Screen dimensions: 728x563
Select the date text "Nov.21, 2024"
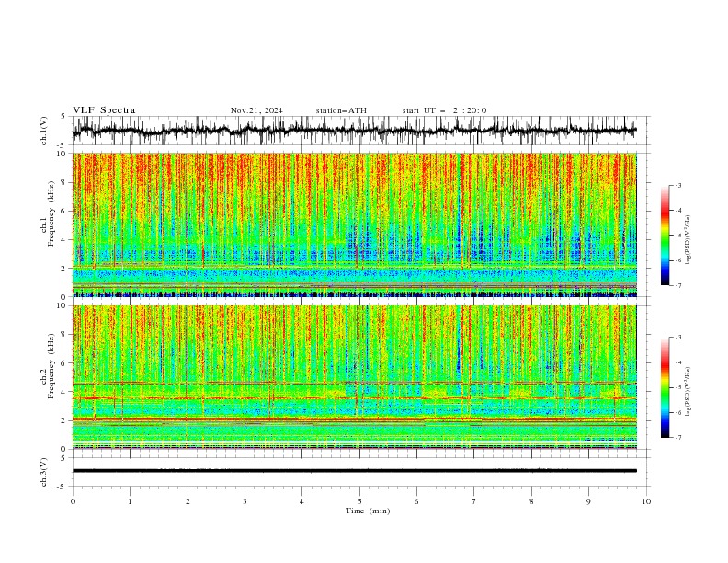(256, 110)
